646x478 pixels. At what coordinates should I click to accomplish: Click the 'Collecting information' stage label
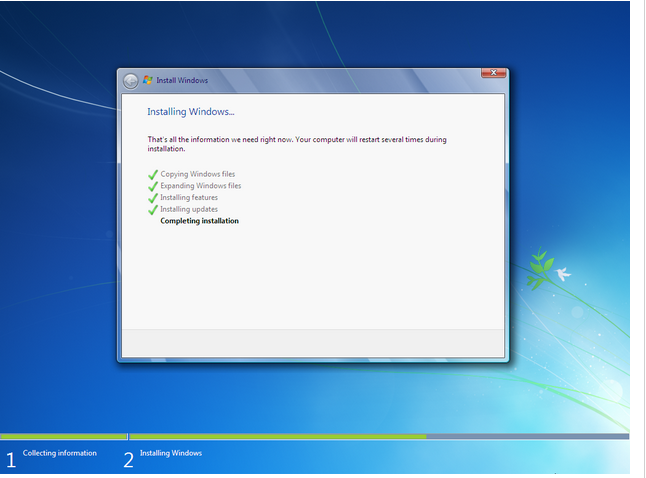point(60,453)
